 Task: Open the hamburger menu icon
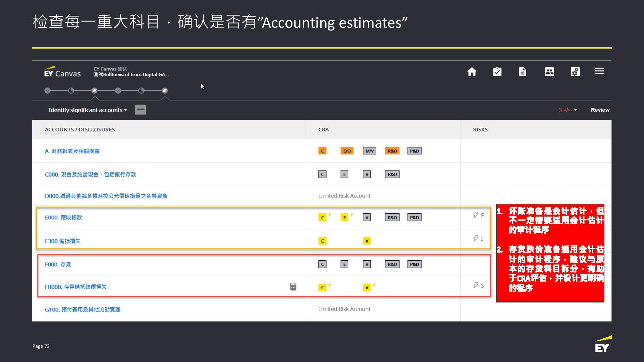(x=599, y=71)
